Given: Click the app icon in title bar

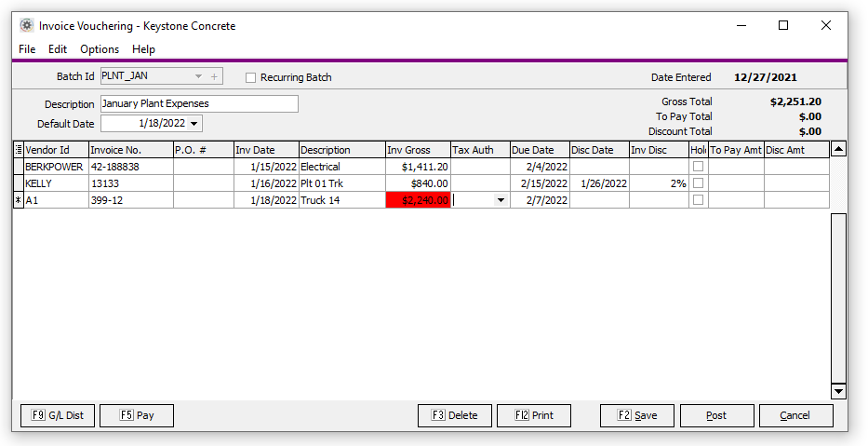Looking at the screenshot, I should click(x=26, y=26).
